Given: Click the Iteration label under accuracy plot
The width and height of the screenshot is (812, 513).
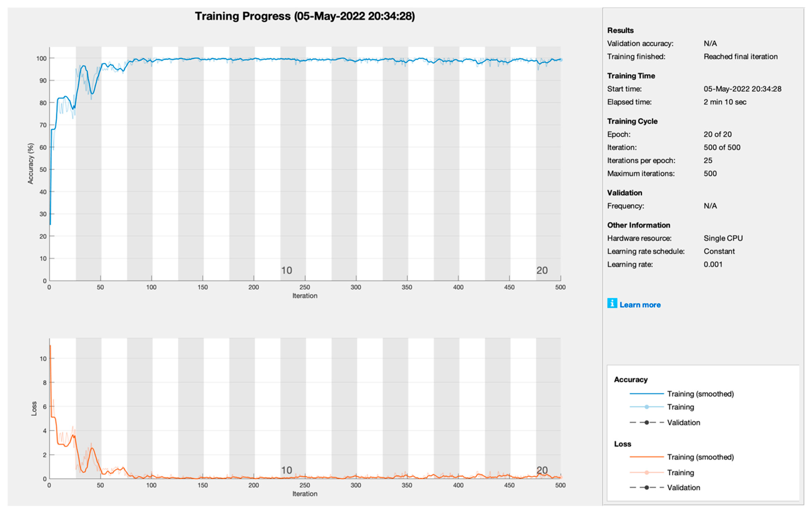Looking at the screenshot, I should pyautogui.click(x=304, y=296).
